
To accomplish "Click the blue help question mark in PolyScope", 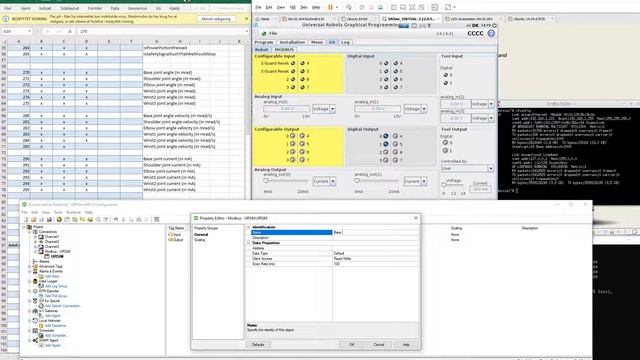I will pyautogui.click(x=491, y=33).
